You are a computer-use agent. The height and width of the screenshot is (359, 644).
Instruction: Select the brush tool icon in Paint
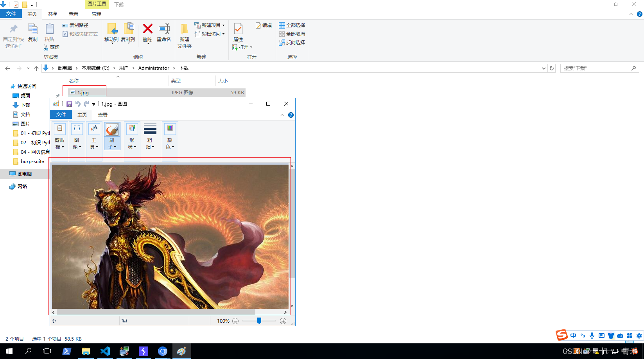112,129
